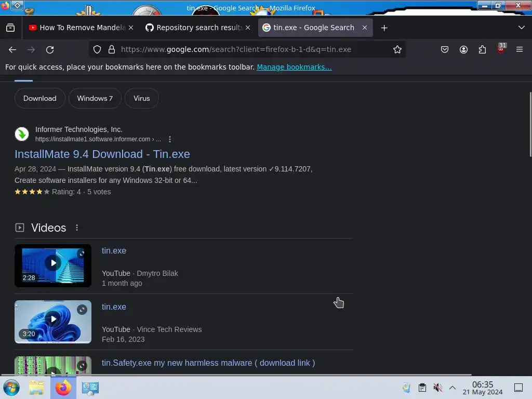The width and height of the screenshot is (532, 399).
Task: Select the Virus filter chip
Action: (141, 98)
